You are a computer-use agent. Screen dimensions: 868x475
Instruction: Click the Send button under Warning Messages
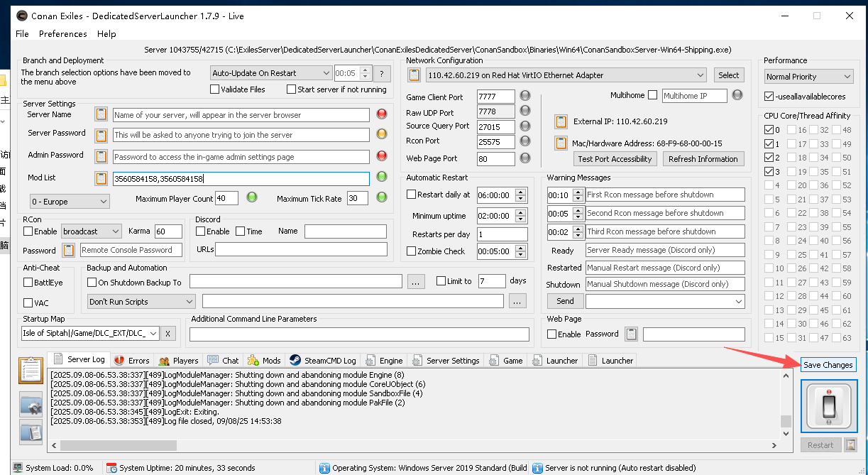pyautogui.click(x=565, y=302)
